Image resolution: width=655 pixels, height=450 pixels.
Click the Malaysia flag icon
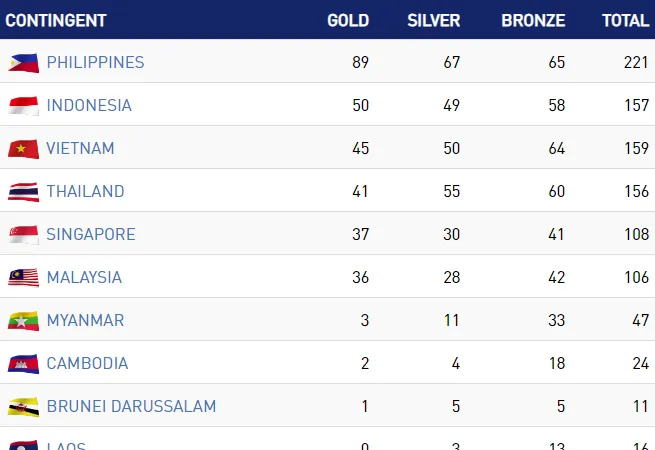click(x=23, y=278)
